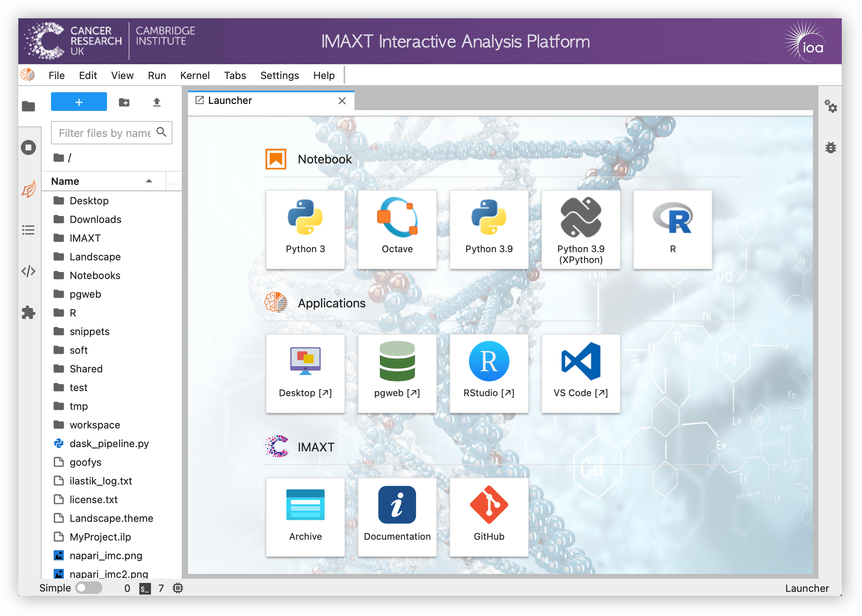This screenshot has width=862, height=616.
Task: Expand the running terminals and kernels panel
Action: pos(28,147)
